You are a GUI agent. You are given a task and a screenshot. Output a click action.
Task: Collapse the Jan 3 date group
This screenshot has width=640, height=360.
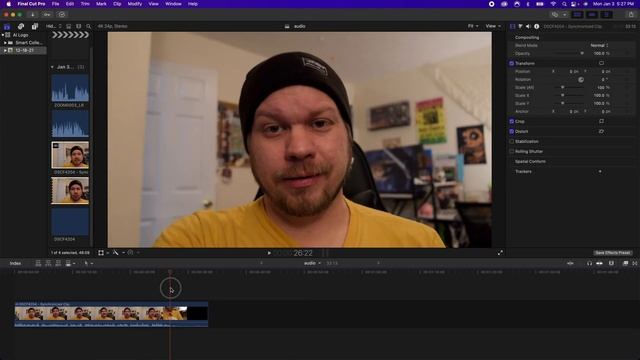52,67
